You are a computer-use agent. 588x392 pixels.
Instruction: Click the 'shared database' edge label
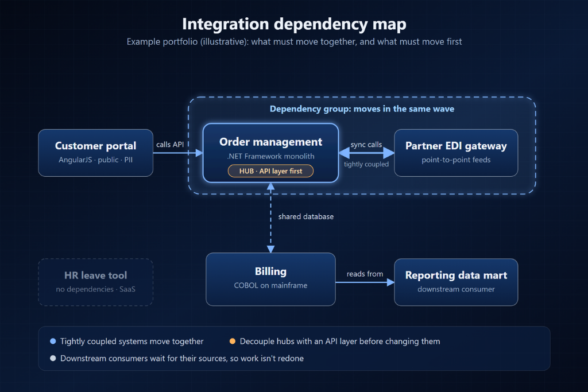306,216
